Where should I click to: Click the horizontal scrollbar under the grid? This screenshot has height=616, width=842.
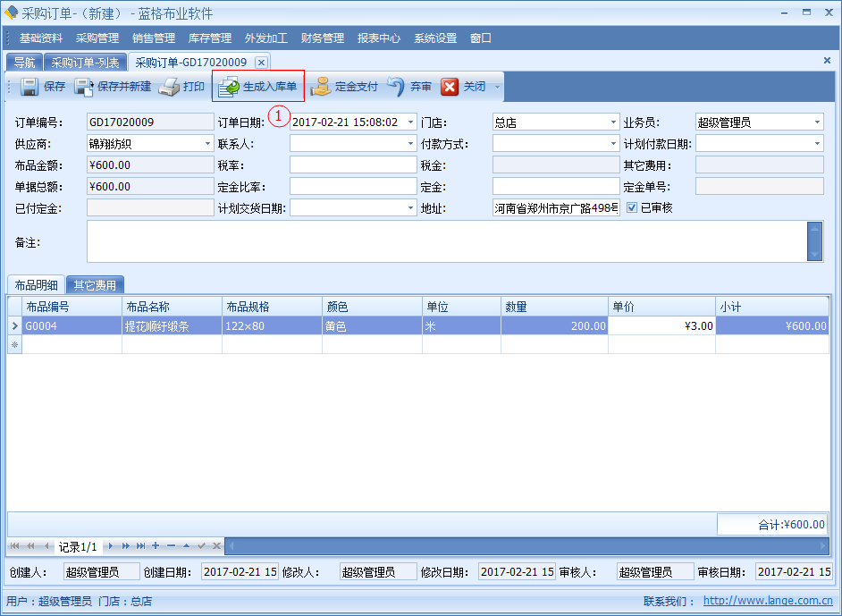pos(527,545)
